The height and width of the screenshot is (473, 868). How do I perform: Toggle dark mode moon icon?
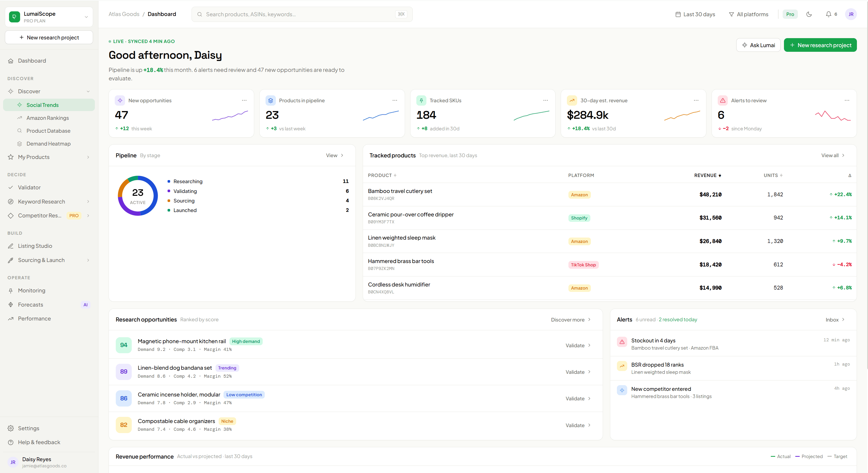click(x=809, y=14)
